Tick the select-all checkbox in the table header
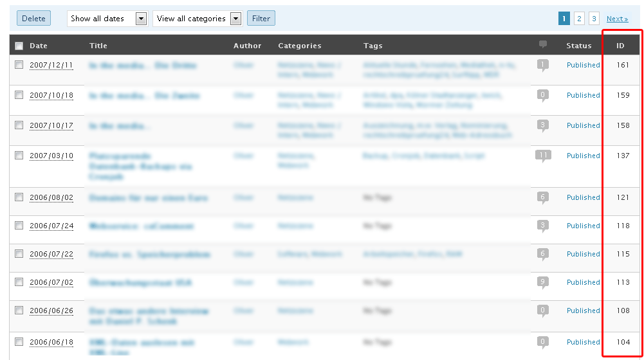This screenshot has height=360, width=644. (x=19, y=46)
